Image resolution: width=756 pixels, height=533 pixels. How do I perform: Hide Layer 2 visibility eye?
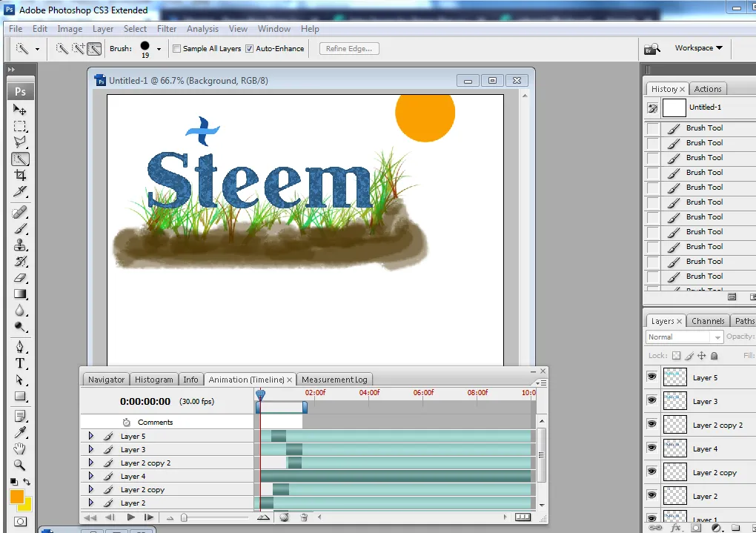point(651,495)
